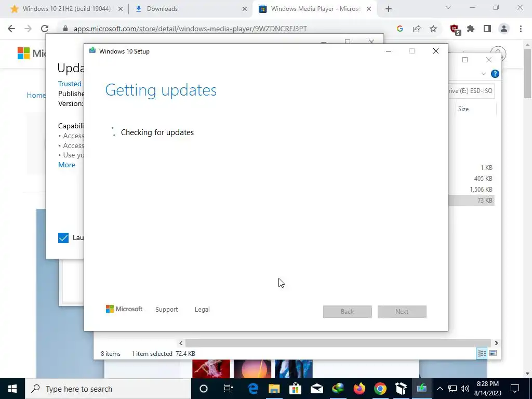532x399 pixels.
Task: Select the 405 KB file row
Action: click(471, 179)
